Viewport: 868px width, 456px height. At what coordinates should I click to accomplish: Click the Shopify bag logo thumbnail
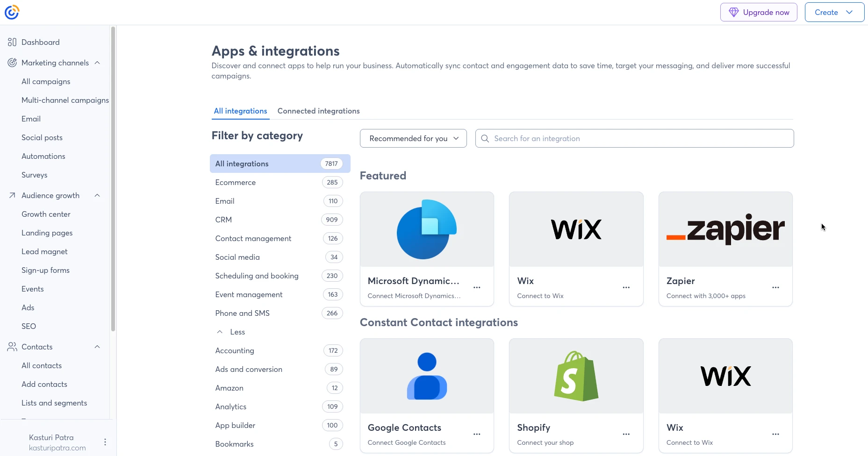(576, 376)
